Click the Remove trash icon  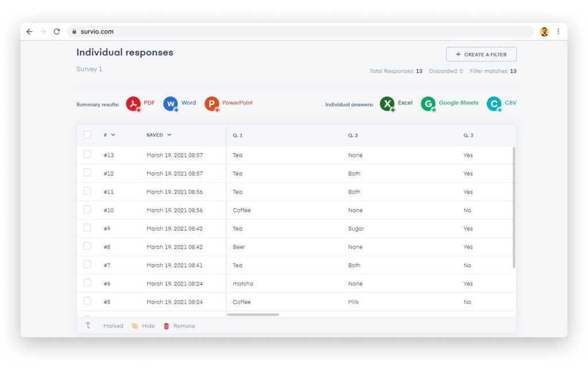167,326
